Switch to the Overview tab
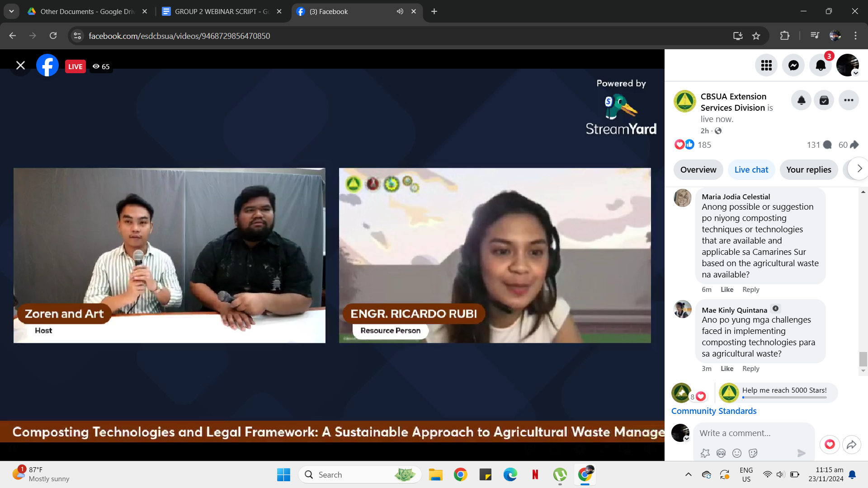 (x=698, y=170)
